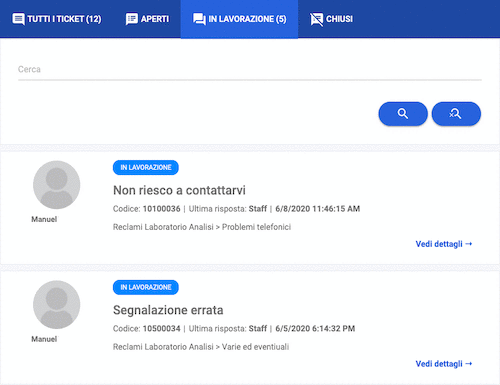
Task: Open the Tutti i Ticket (12) tab
Action: pos(57,19)
